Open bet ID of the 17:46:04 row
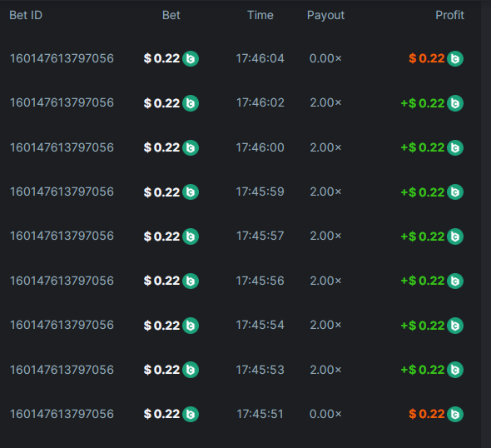The height and width of the screenshot is (448, 491). (x=62, y=58)
